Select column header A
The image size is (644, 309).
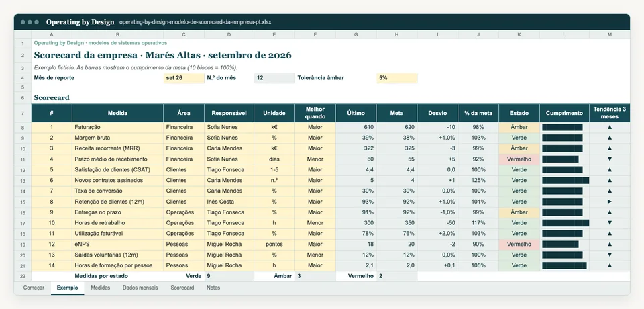(52, 34)
